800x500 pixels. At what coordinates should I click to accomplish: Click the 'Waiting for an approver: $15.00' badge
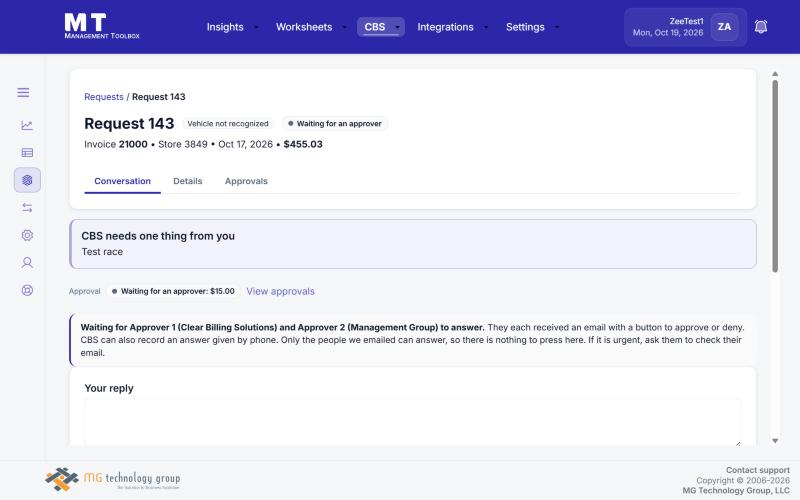point(173,291)
